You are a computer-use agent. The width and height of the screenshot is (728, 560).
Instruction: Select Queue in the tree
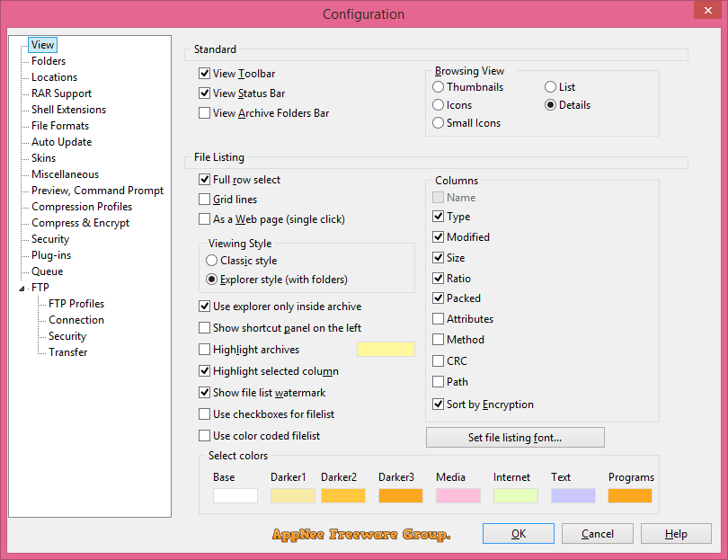point(47,271)
